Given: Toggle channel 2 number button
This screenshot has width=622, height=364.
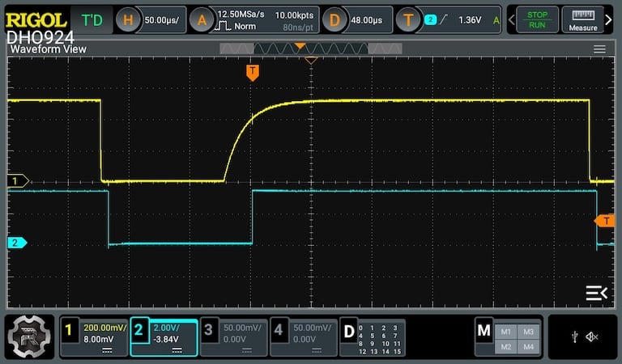Looking at the screenshot, I should pos(138,330).
